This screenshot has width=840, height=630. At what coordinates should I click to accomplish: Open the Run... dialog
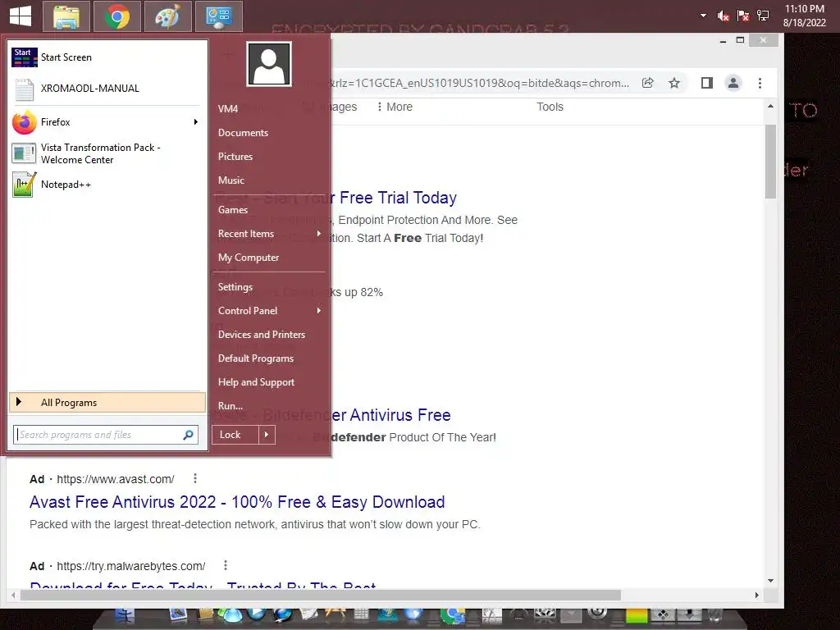231,406
